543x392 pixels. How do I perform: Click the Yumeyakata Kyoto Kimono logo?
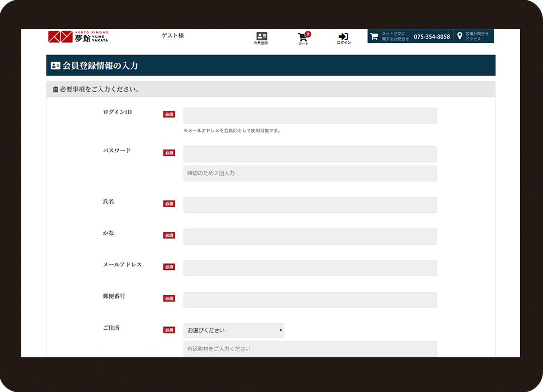point(78,37)
